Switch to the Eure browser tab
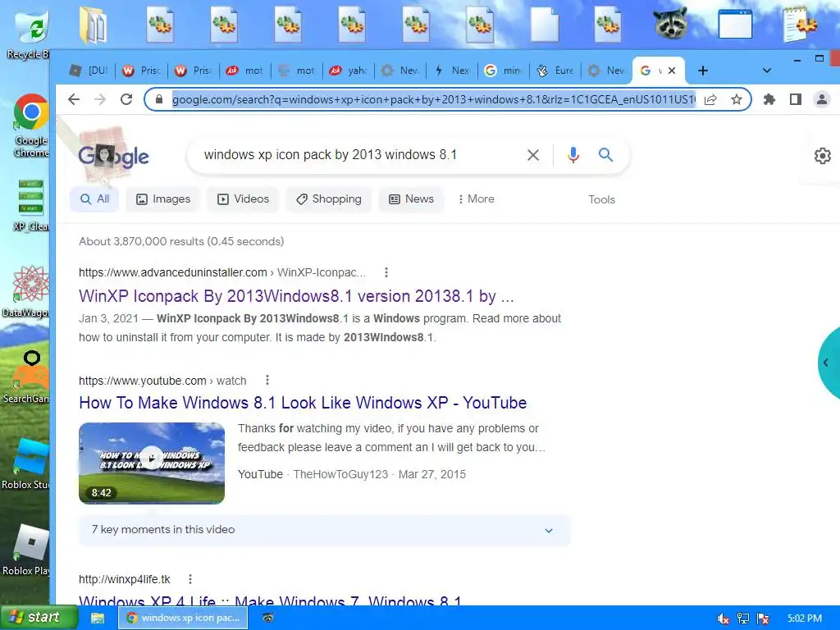This screenshot has width=840, height=630. click(555, 71)
